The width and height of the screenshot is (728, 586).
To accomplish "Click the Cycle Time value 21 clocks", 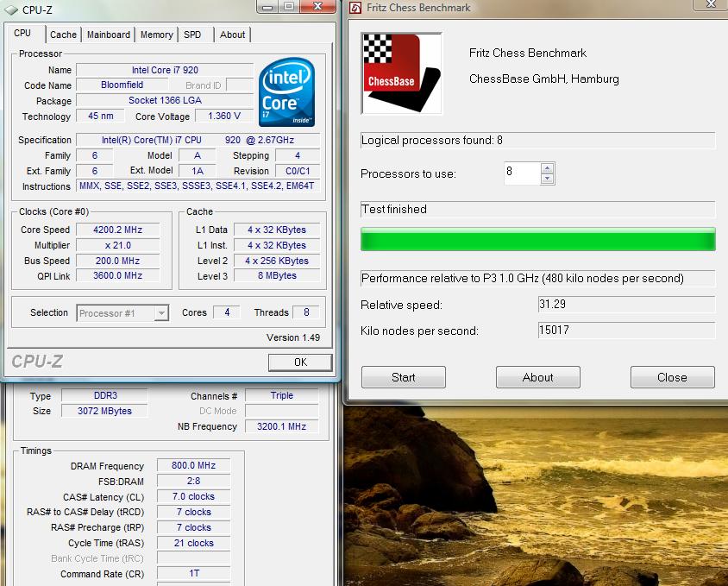I will (193, 543).
